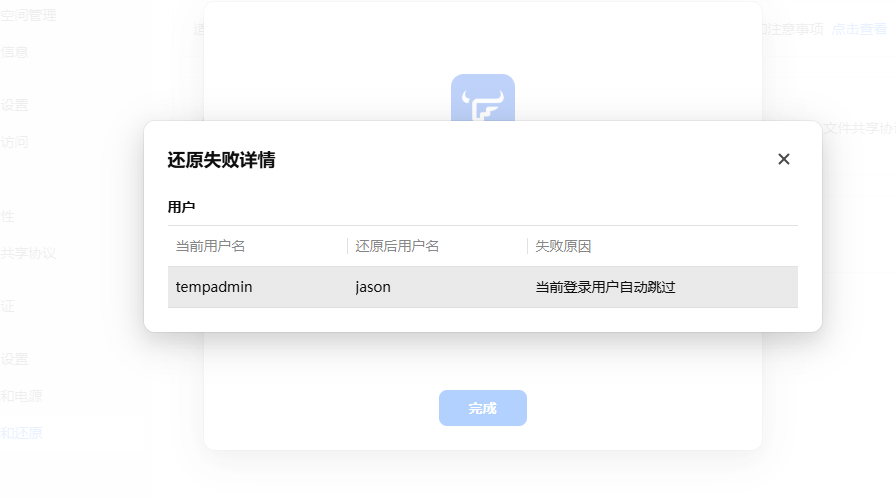896x498 pixels.
Task: Click the 当前用户名 column header
Action: (210, 246)
